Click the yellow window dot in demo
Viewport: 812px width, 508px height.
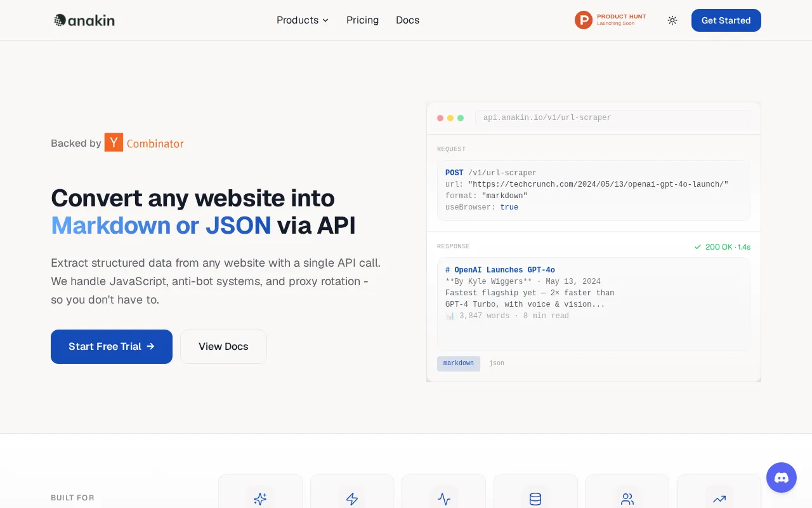[450, 118]
